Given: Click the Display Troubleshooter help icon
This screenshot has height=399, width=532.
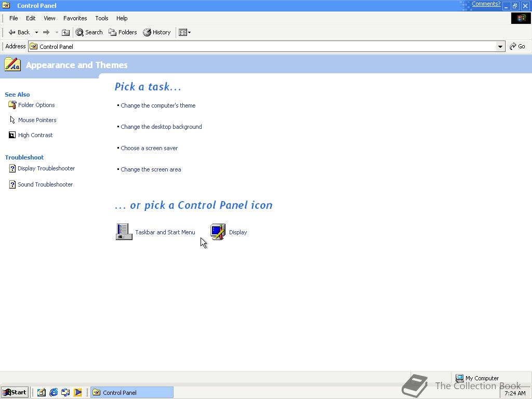Looking at the screenshot, I should pyautogui.click(x=12, y=168).
